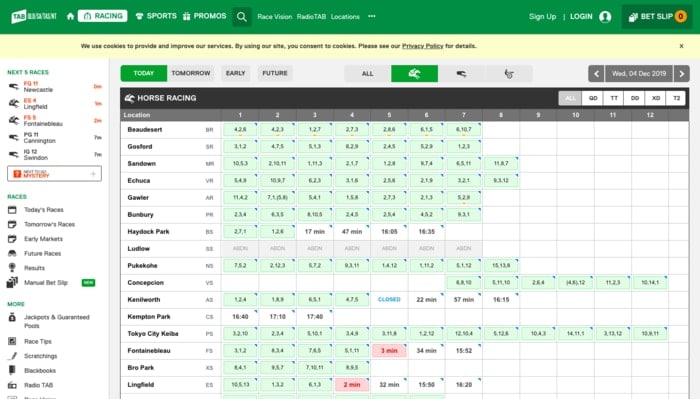Toggle the TT bet type filter

pyautogui.click(x=614, y=98)
